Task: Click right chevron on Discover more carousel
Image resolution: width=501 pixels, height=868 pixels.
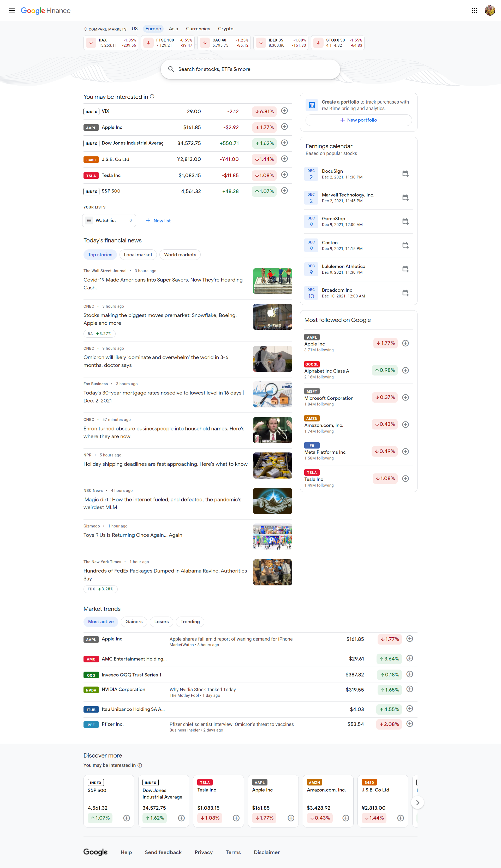Action: point(417,802)
